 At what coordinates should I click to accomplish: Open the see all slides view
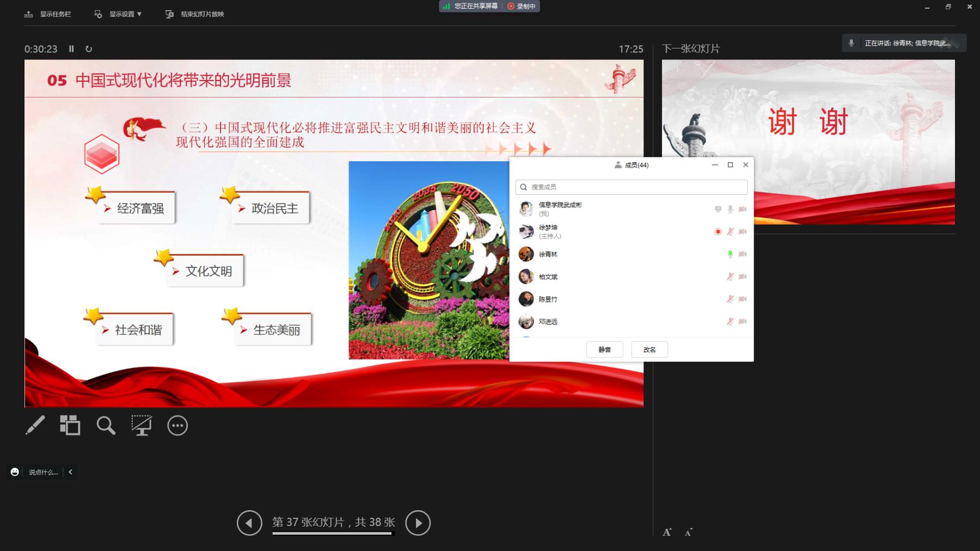[70, 425]
